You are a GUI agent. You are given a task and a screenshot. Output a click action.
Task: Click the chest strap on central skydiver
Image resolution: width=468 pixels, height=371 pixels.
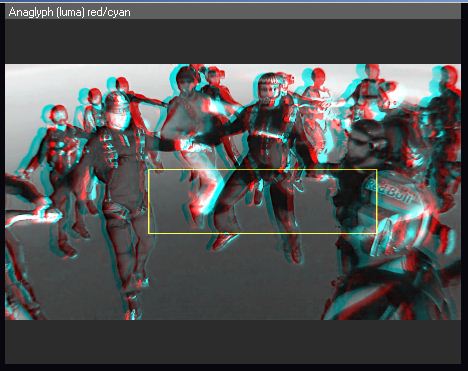click(x=267, y=135)
